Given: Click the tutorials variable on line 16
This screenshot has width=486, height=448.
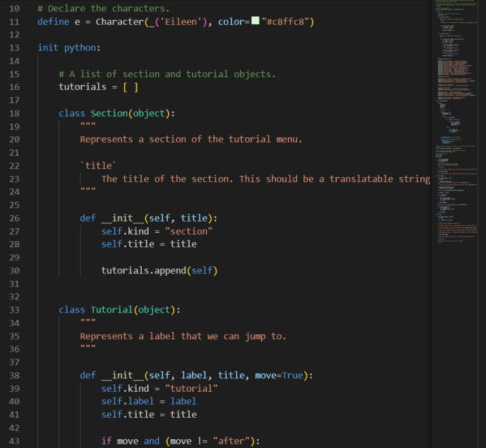Looking at the screenshot, I should (82, 87).
